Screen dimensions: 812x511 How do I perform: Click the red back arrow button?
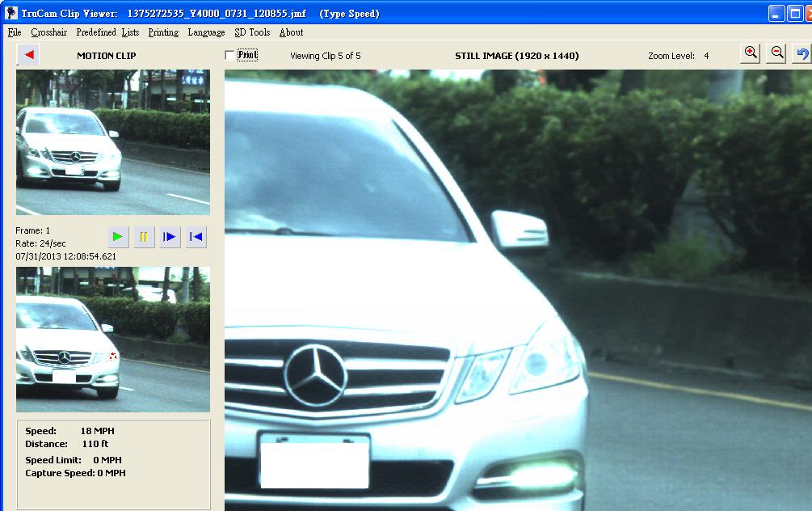coord(28,55)
